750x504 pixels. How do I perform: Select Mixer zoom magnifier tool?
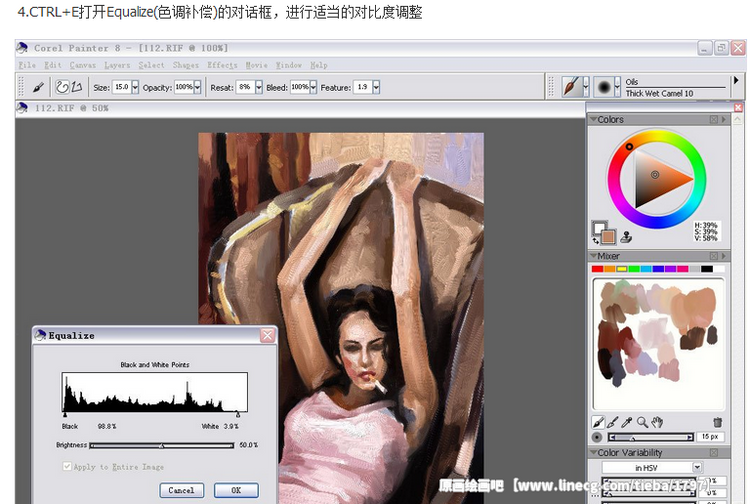point(642,422)
